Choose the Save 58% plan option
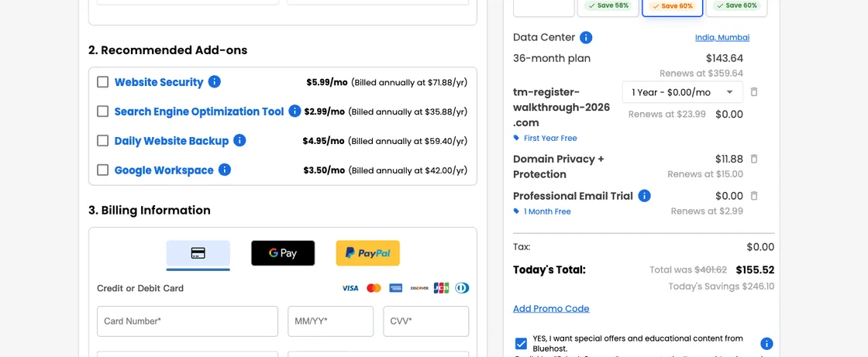 click(608, 7)
